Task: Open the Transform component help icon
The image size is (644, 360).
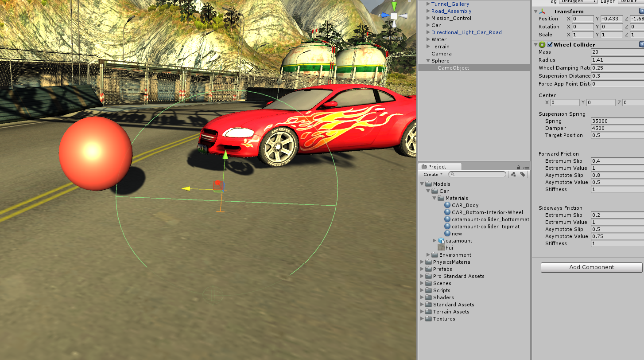Action: tap(641, 12)
